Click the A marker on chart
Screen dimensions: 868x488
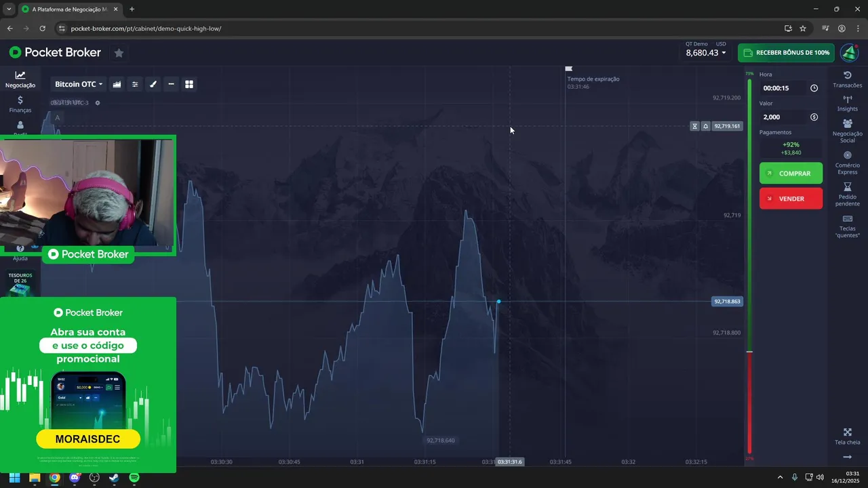click(57, 118)
